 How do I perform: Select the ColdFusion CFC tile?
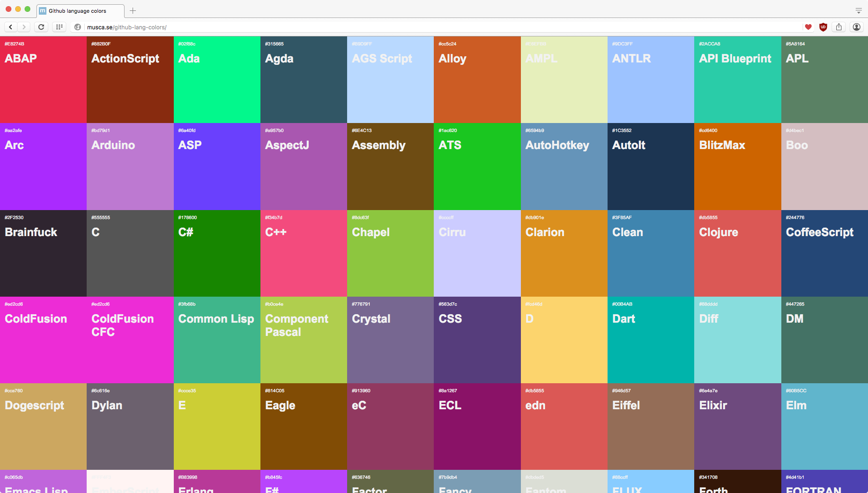coord(130,340)
